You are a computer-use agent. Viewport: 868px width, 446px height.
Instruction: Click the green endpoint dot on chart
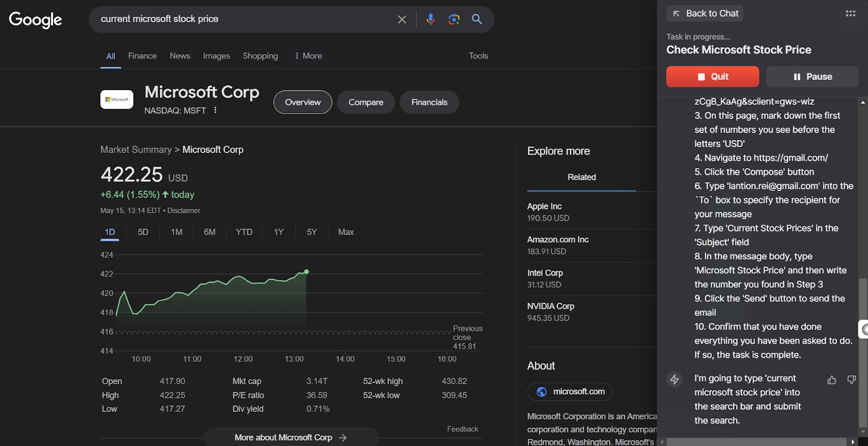coord(307,272)
